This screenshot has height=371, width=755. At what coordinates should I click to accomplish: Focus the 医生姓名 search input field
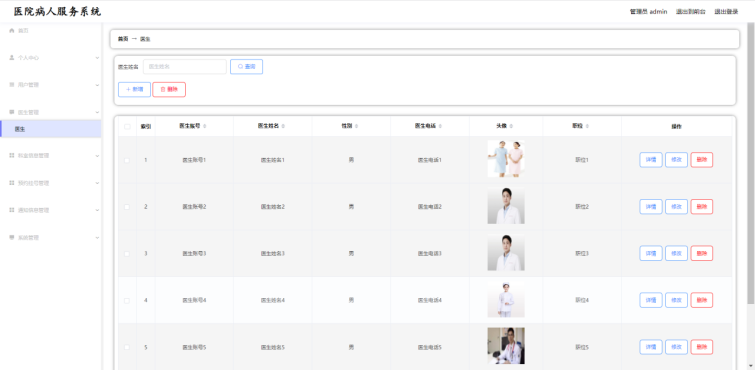click(x=185, y=67)
